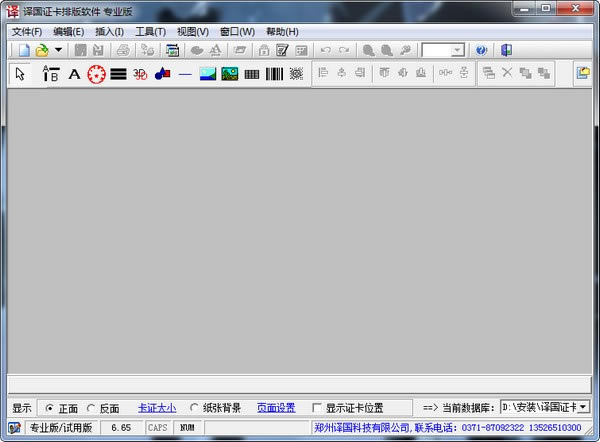Select the arrow pointer tool
Screen dimensions: 600x442
(21, 73)
